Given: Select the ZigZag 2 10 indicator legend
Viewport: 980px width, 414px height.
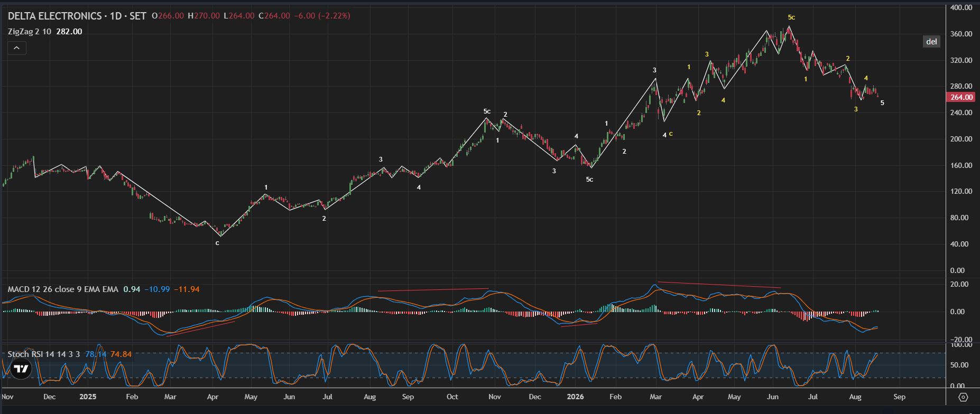Looking at the screenshot, I should click(30, 32).
